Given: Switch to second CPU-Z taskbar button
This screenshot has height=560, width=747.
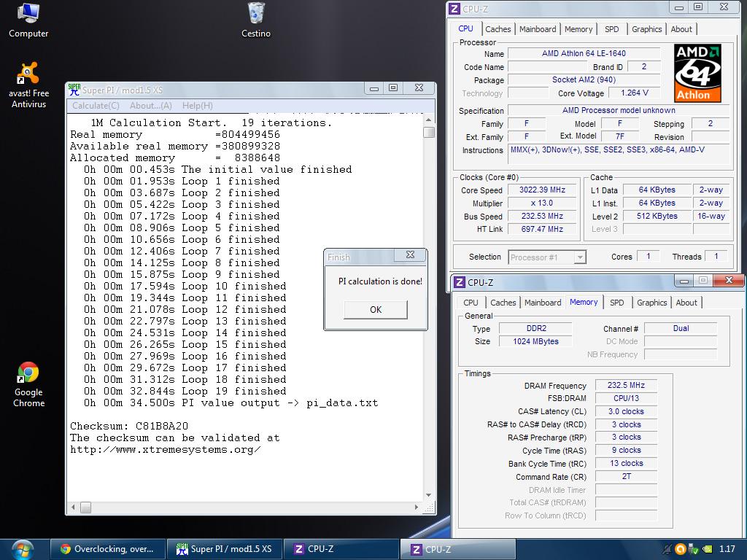Looking at the screenshot, I should (x=457, y=549).
